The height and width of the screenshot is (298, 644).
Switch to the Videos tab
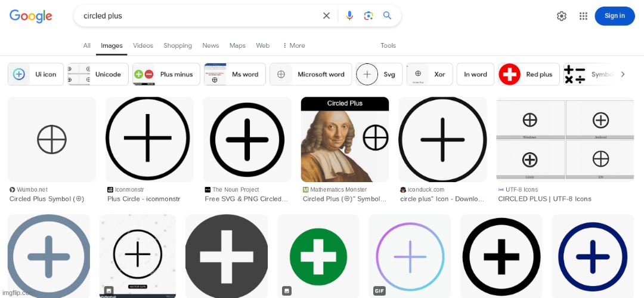143,46
